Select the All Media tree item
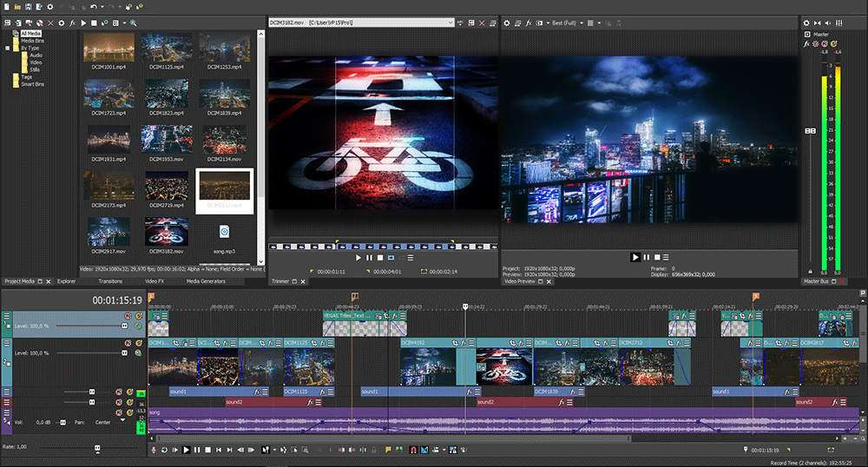The width and height of the screenshot is (868, 467). (31, 34)
